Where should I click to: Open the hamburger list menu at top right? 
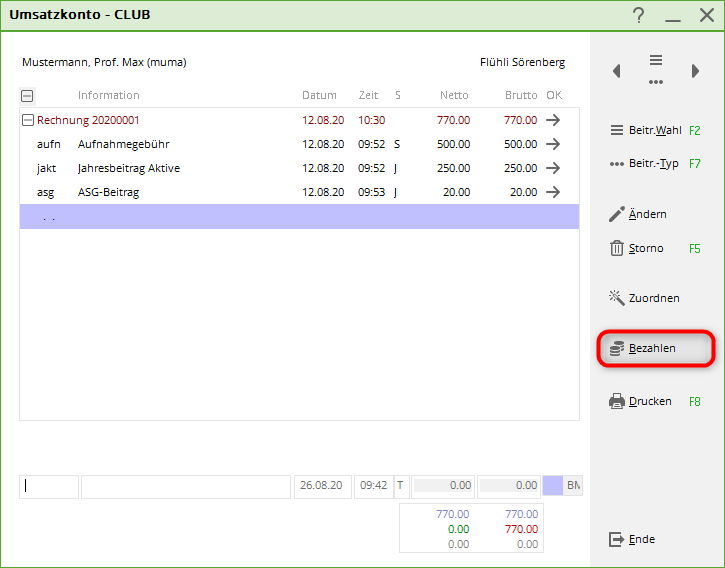click(656, 61)
